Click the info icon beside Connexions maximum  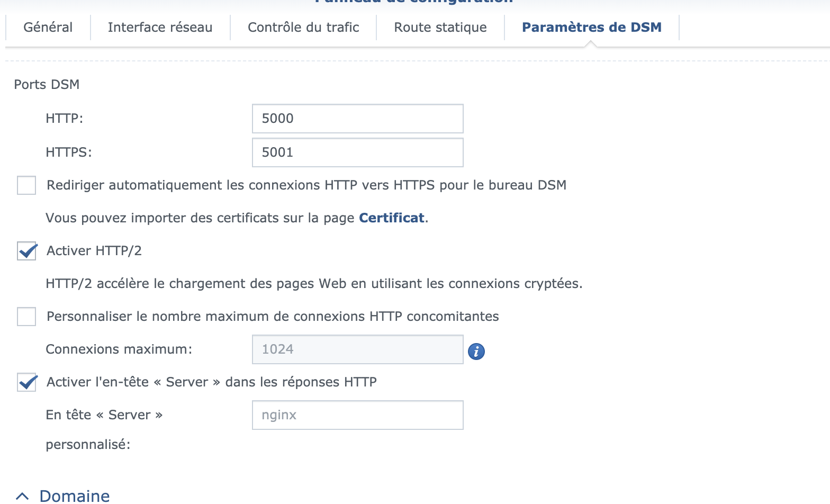point(476,351)
